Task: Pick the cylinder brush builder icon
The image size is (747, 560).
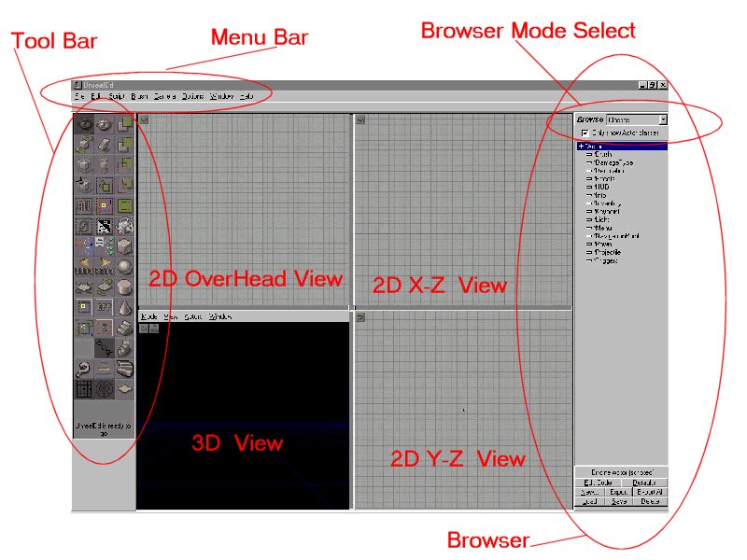Action: tap(125, 287)
